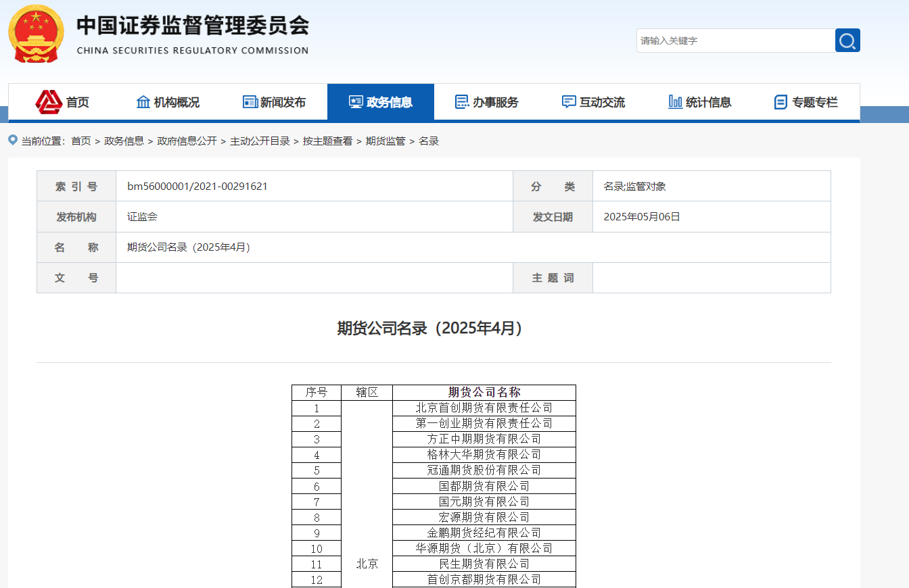Click the 发布机构 field label
The image size is (909, 588).
point(76,216)
